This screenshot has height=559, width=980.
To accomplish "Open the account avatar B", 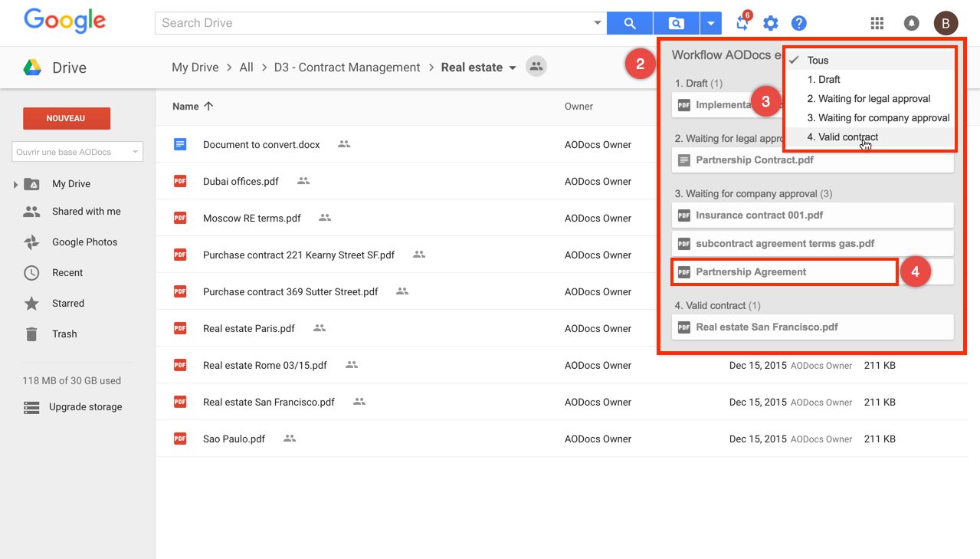I will click(946, 23).
